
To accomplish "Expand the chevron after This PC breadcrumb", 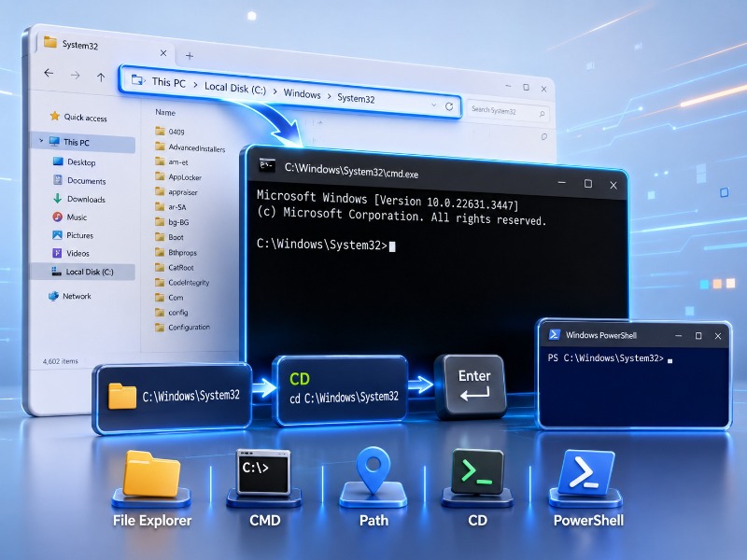I will pyautogui.click(x=195, y=85).
